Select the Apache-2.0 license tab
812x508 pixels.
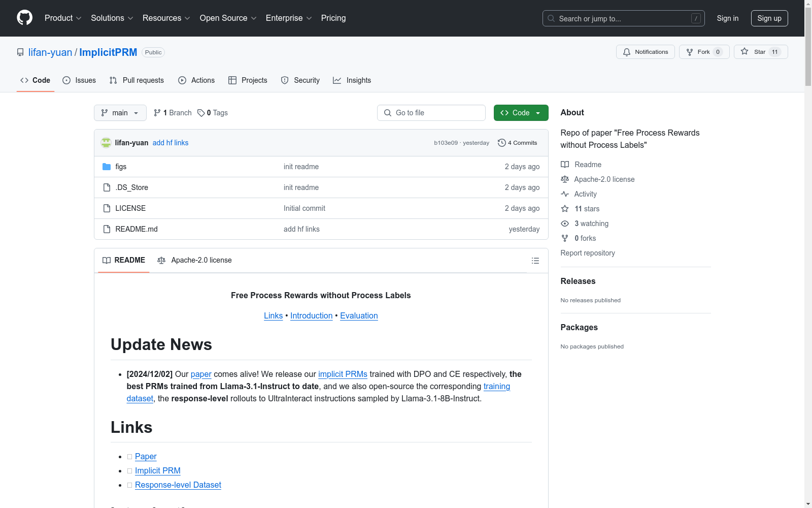[x=194, y=260]
